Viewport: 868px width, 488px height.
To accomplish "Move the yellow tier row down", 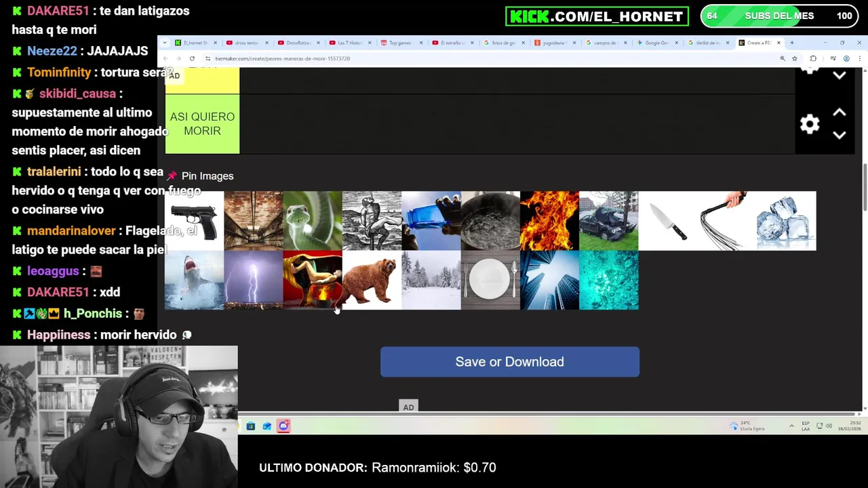I will (x=840, y=75).
